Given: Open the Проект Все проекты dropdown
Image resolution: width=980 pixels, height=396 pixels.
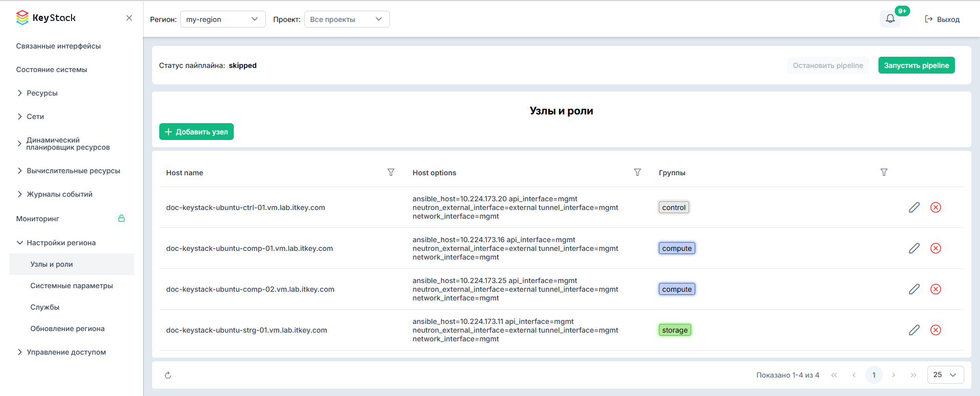Looking at the screenshot, I should (347, 19).
